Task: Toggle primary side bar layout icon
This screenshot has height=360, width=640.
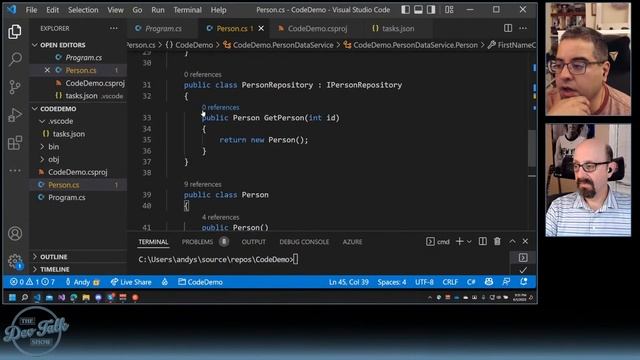Action: (405, 9)
